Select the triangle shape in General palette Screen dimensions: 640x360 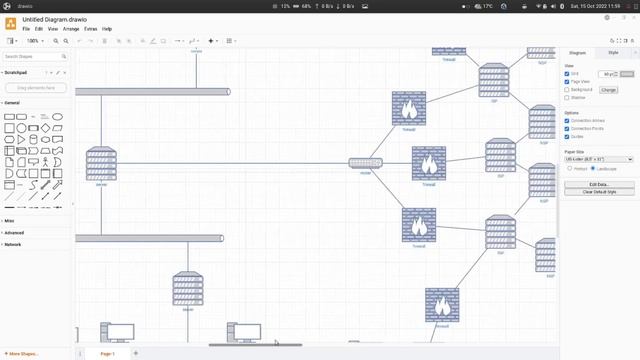[21, 139]
